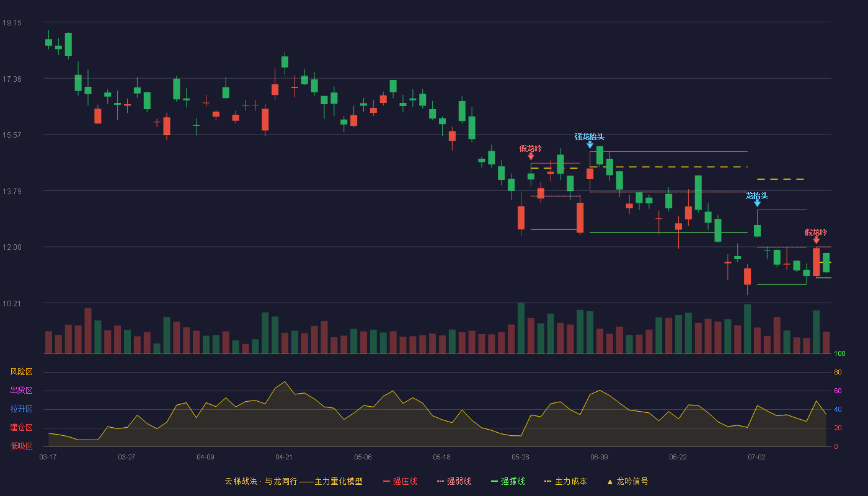
Task: Click the 05-18 date label
Action: click(441, 457)
